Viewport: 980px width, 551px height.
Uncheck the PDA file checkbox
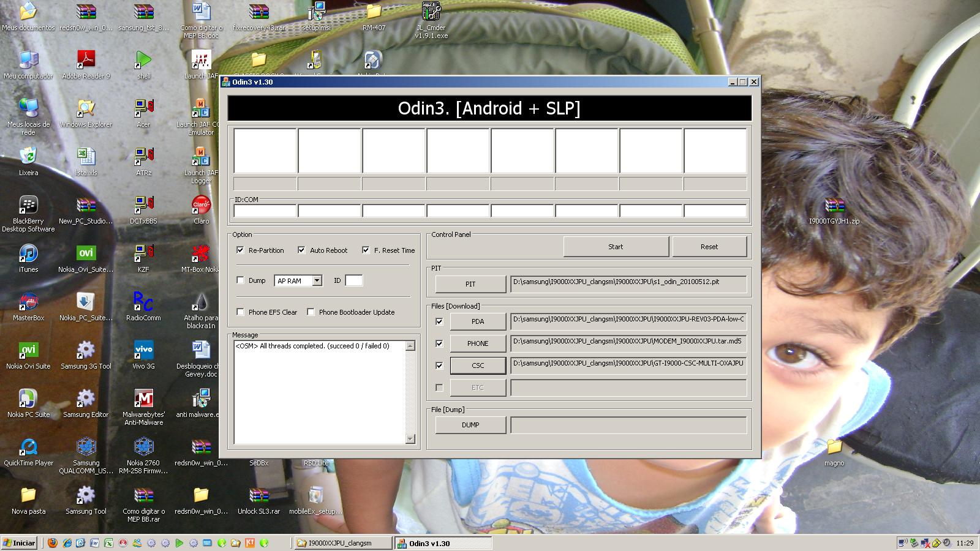439,321
